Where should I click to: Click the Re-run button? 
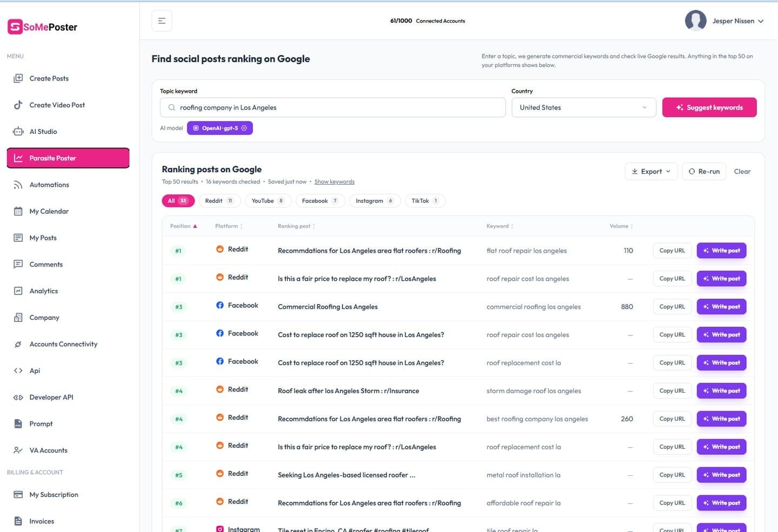pos(704,171)
